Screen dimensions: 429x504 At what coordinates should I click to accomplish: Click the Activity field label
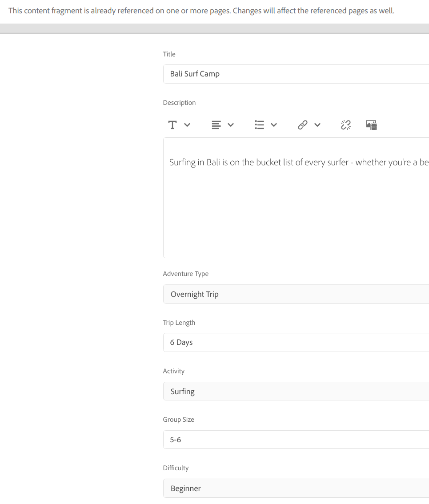[x=174, y=371]
